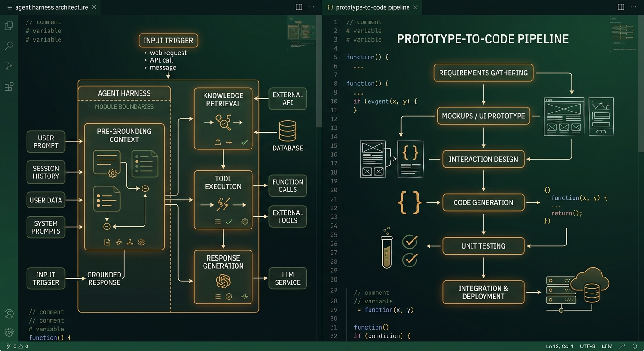Select the USER PROMPT node
Image resolution: width=644 pixels, height=351 pixels.
tap(46, 142)
